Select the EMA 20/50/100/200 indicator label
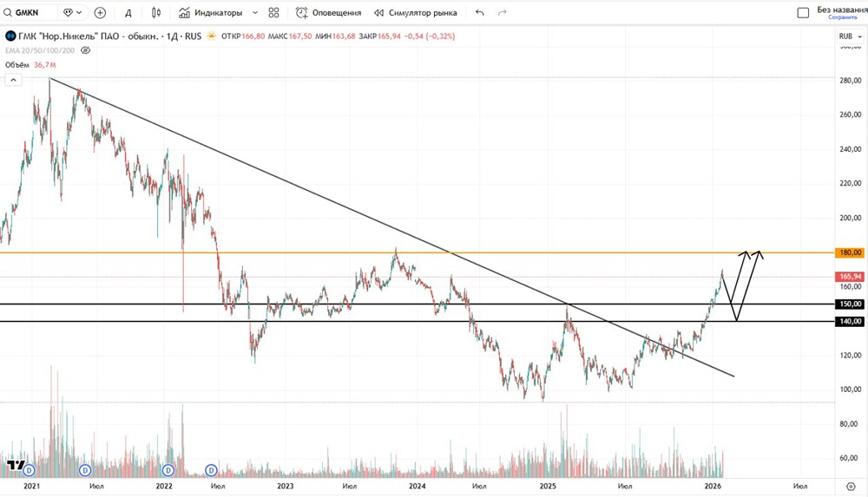 click(x=40, y=50)
